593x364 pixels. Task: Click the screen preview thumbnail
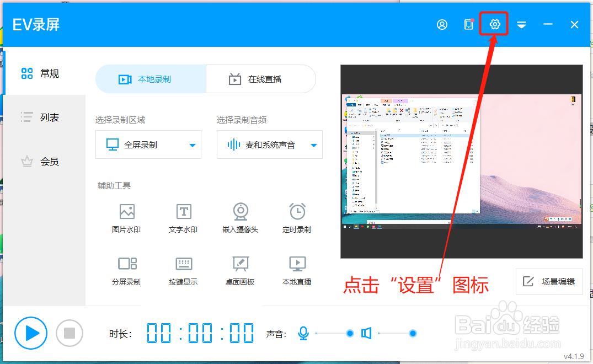[x=461, y=162]
